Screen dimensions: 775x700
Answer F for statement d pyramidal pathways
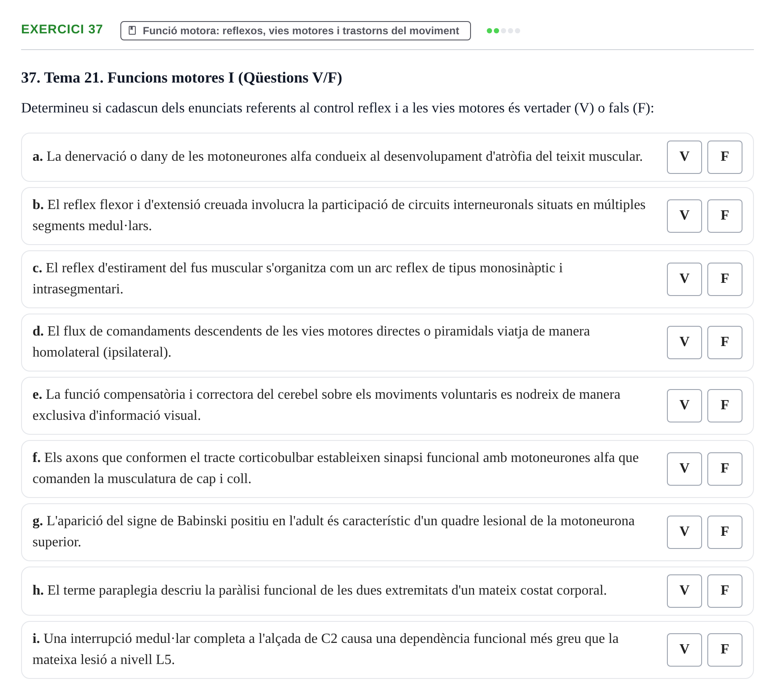tap(724, 343)
